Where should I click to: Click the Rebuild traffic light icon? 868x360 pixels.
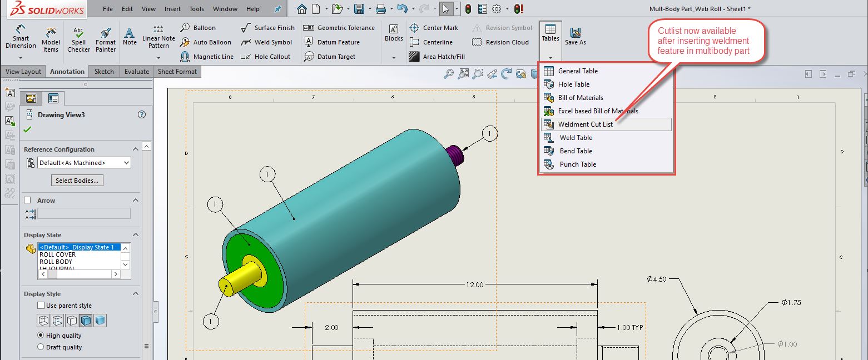468,9
